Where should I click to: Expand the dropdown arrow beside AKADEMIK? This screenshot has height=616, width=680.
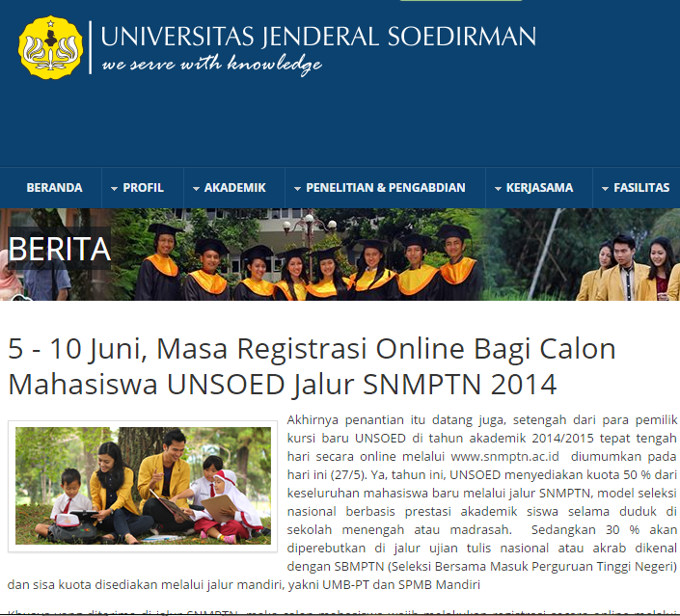[196, 189]
